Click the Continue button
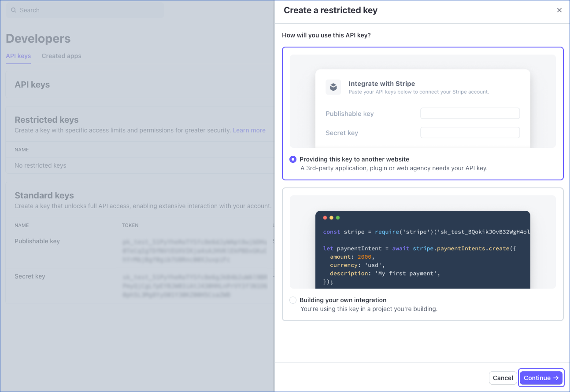 (x=541, y=378)
